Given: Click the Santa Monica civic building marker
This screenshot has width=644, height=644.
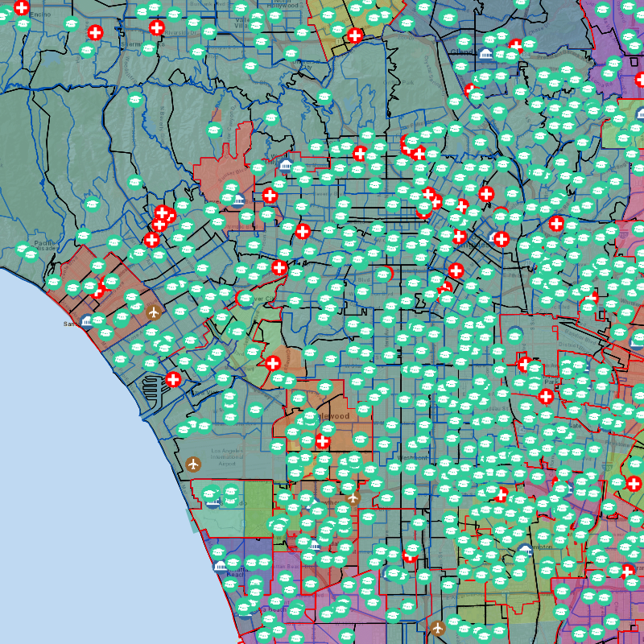Looking at the screenshot, I should (87, 320).
